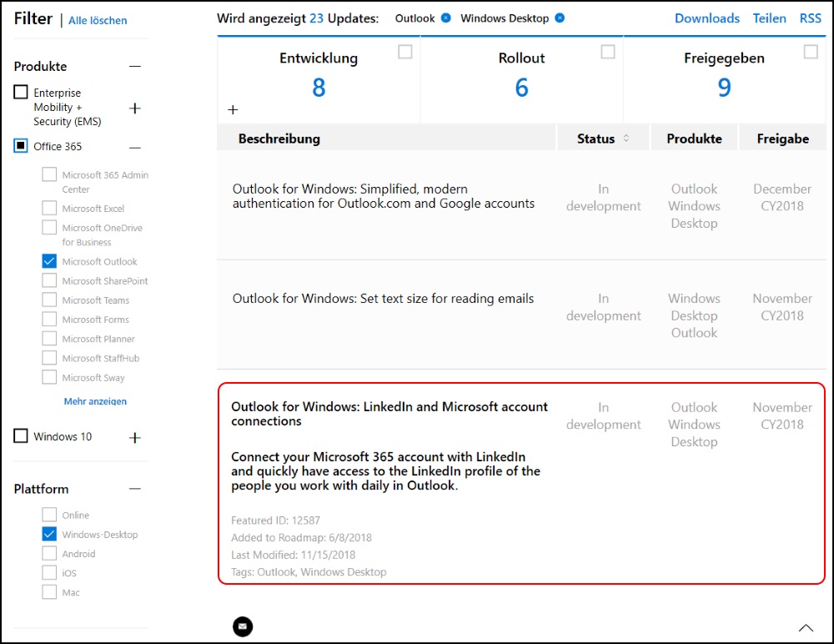The height and width of the screenshot is (644, 834).
Task: Check the Android platform checkbox
Action: (x=49, y=554)
